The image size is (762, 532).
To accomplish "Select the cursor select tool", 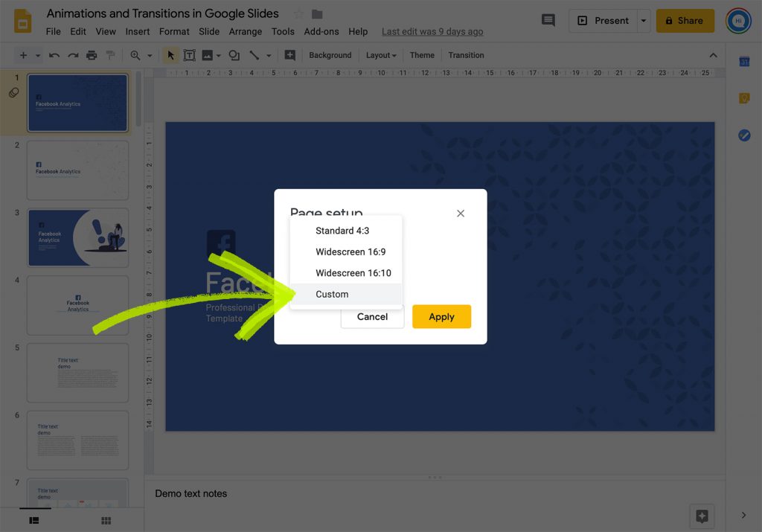I will (170, 55).
